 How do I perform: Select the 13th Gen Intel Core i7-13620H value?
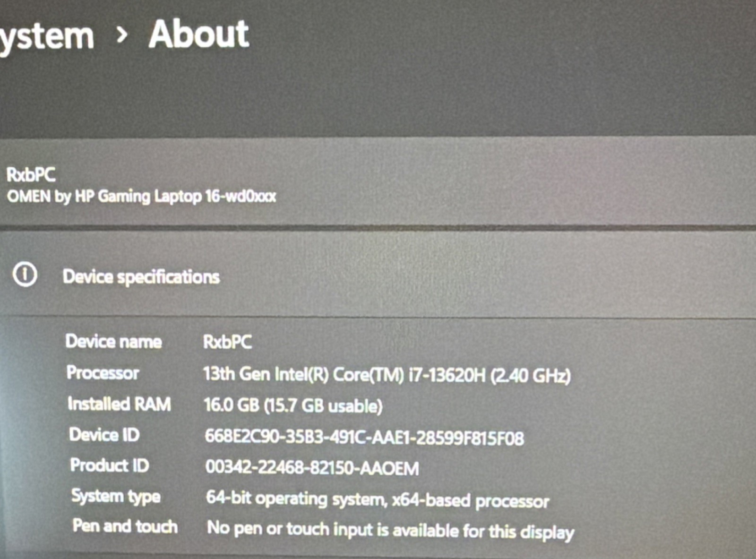(x=387, y=375)
